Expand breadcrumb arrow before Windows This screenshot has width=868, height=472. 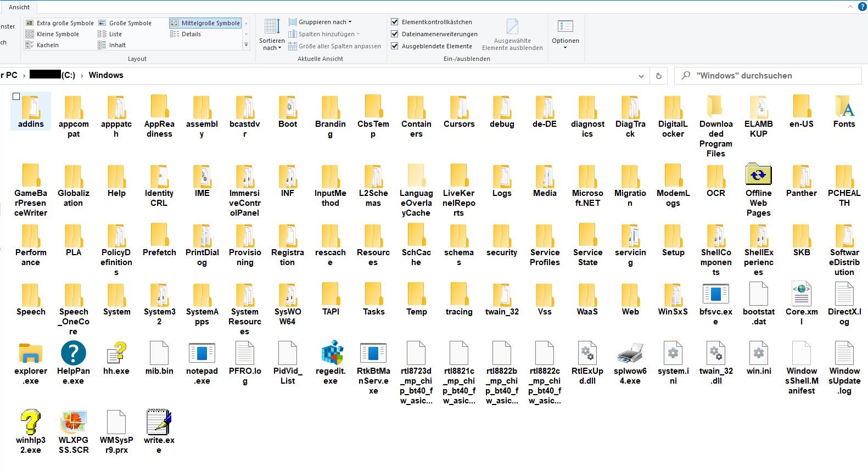click(82, 76)
